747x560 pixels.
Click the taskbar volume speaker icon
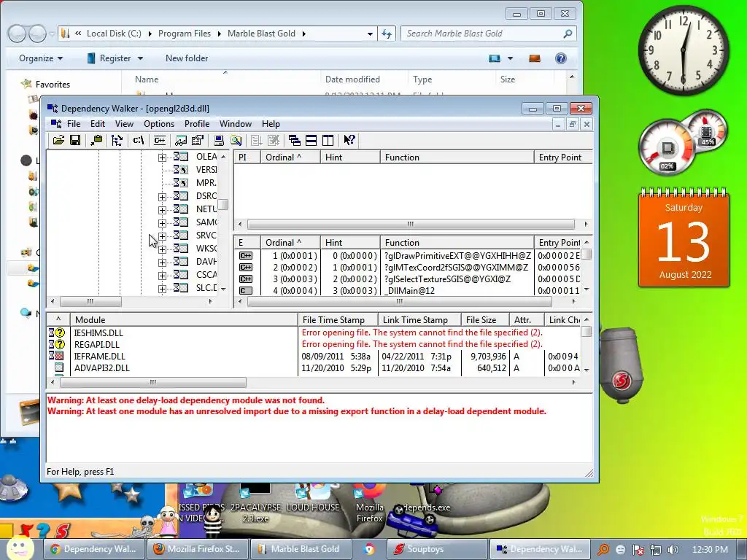[x=673, y=550]
